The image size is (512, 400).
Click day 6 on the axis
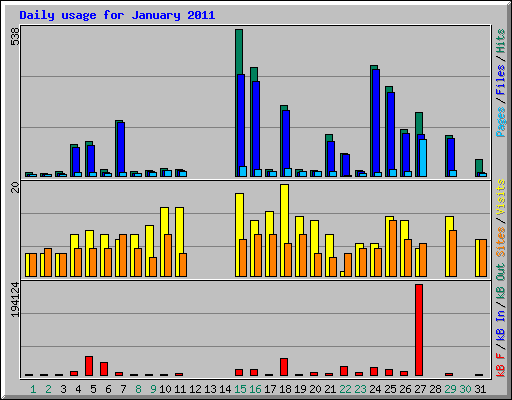(x=108, y=389)
